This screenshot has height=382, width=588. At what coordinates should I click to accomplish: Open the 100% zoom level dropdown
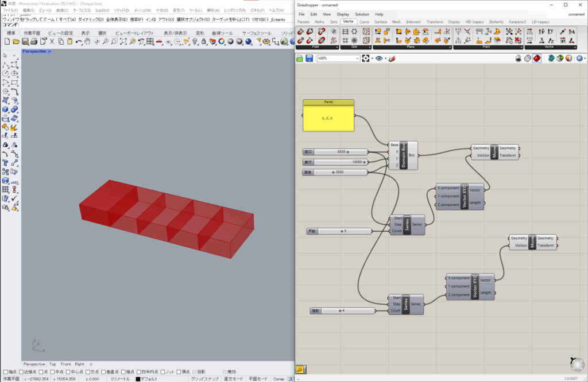(x=357, y=59)
